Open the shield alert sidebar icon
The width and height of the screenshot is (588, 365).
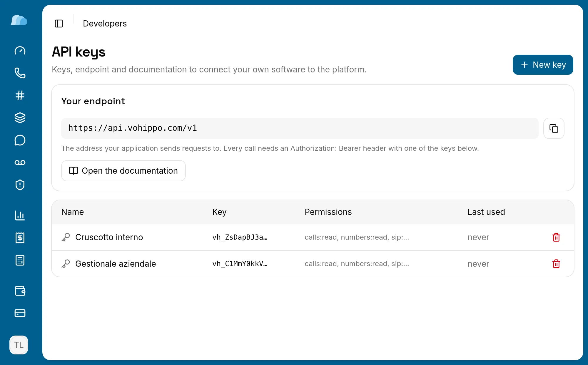click(20, 185)
